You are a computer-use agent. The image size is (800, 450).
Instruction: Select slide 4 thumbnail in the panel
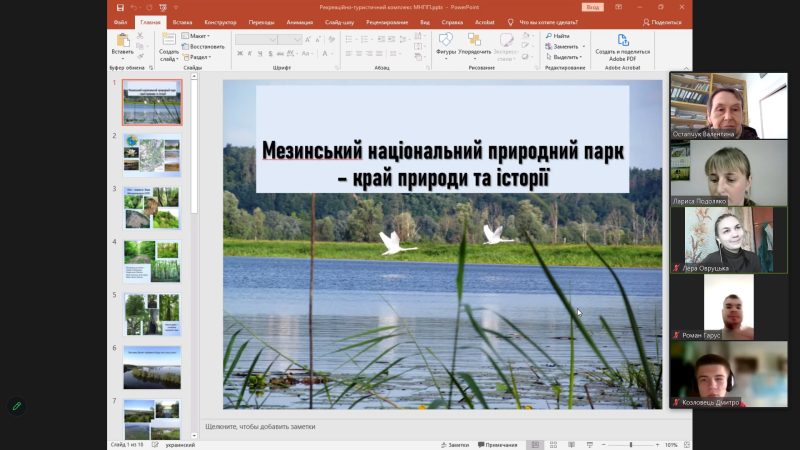point(152,260)
